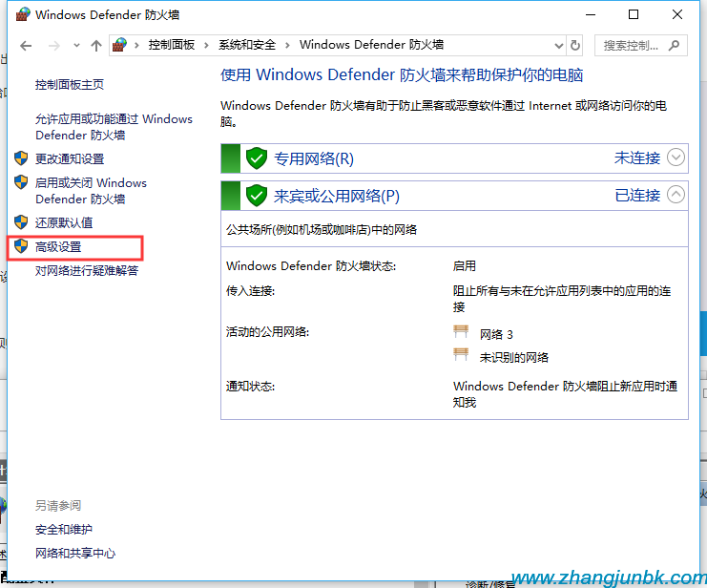Click the 未识别的网络 bench icon
Viewport: 707px width, 588px height.
tap(461, 355)
